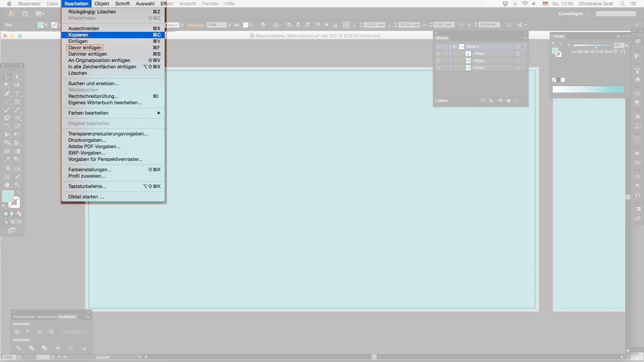The height and width of the screenshot is (362, 644).
Task: Select the Zoom magnifier tool
Action: point(17,185)
